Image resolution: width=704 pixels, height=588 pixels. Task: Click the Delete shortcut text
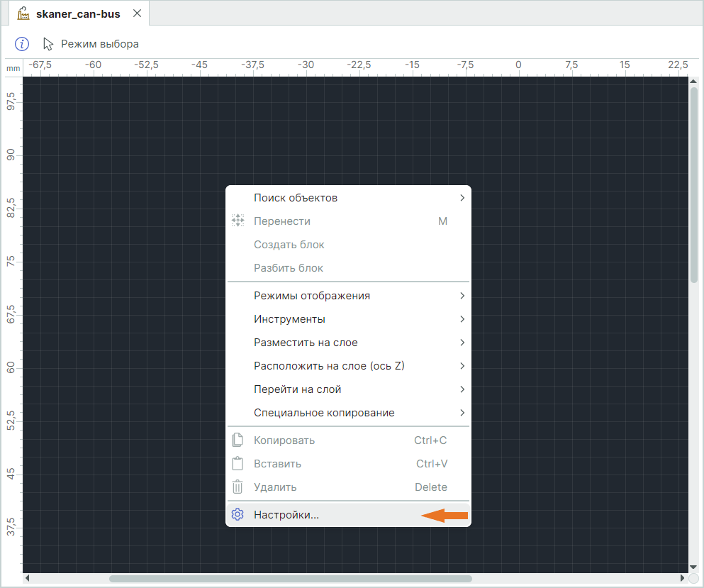(x=431, y=487)
